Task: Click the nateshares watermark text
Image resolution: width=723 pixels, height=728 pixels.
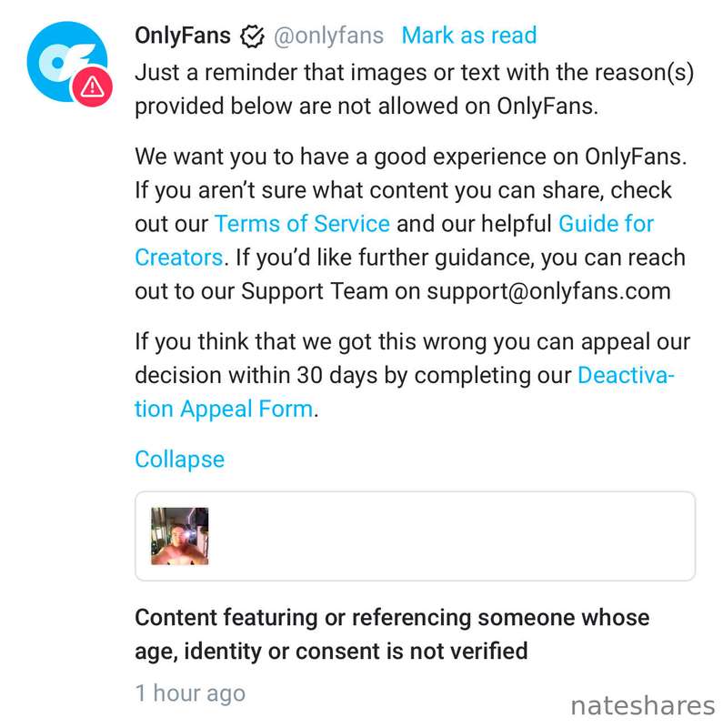Action: tap(642, 705)
